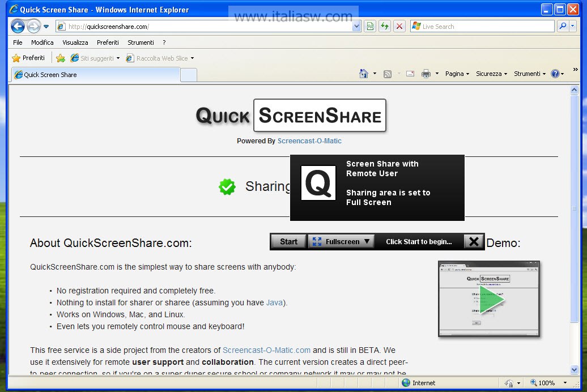Open the Strumenti menu in menu bar
587x392 pixels.
141,42
